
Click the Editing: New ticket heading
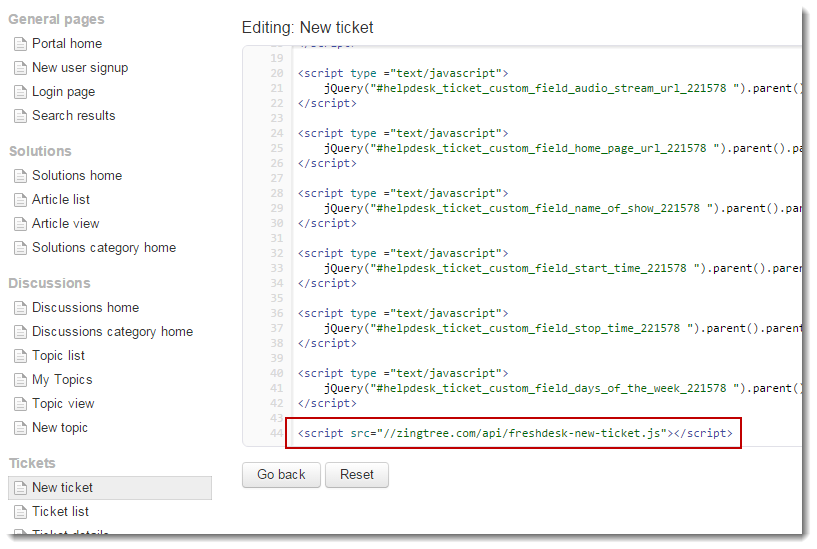[x=307, y=28]
